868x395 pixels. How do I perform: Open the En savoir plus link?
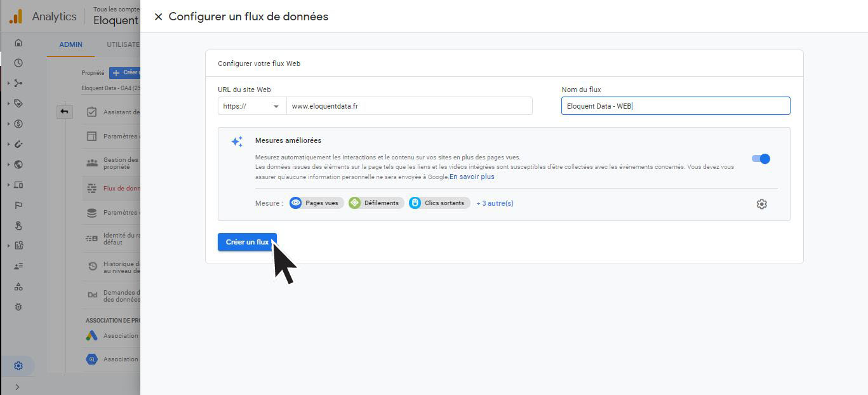(x=472, y=177)
